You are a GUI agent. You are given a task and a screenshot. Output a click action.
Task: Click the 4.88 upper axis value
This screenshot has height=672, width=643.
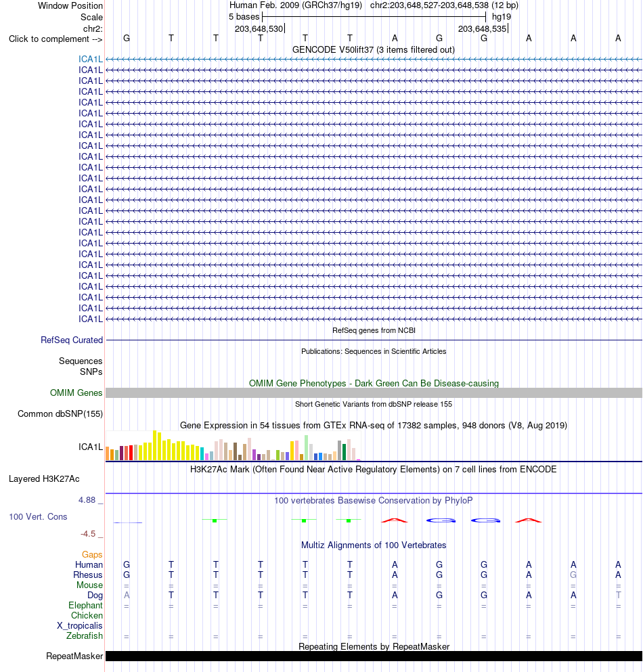87,499
